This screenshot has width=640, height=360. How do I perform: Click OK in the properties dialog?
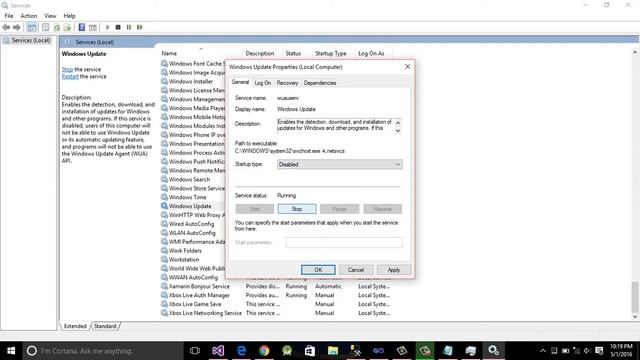[x=318, y=270]
